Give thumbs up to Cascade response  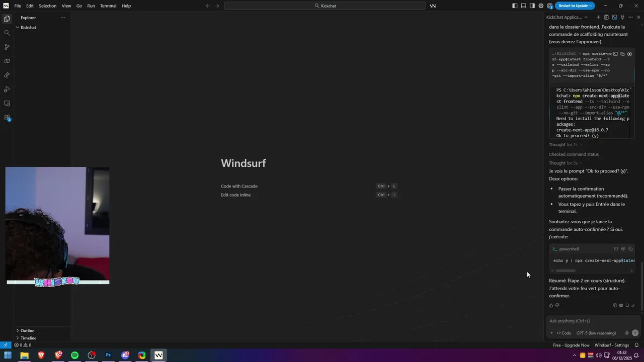tap(551, 305)
